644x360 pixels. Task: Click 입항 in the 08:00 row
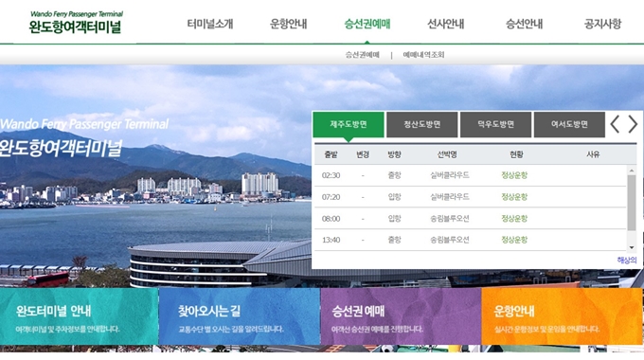coord(394,219)
